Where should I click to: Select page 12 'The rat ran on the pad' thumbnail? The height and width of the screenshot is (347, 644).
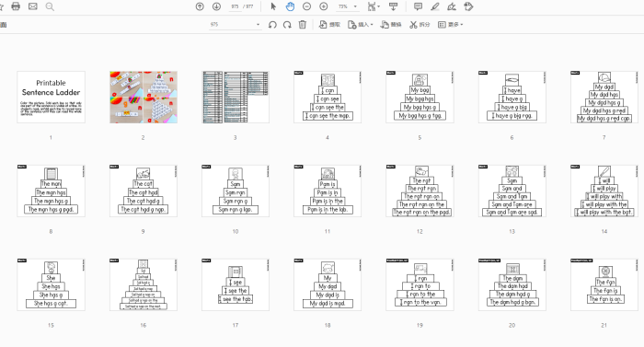coord(420,191)
